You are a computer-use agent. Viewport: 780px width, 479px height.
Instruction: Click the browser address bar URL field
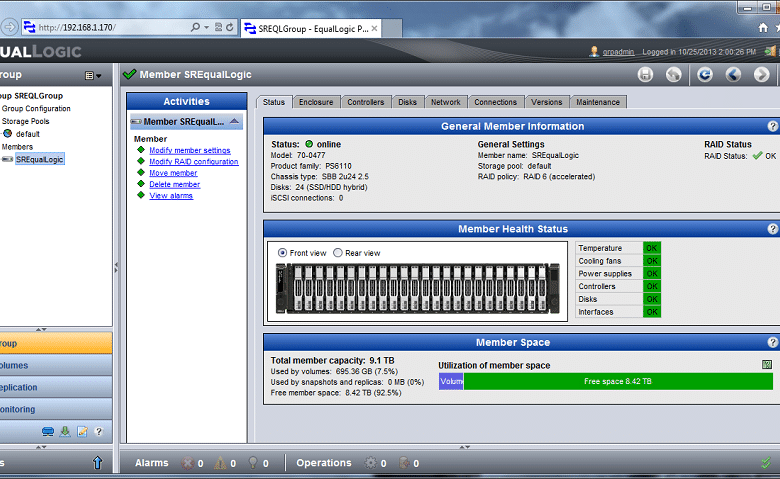pos(112,27)
